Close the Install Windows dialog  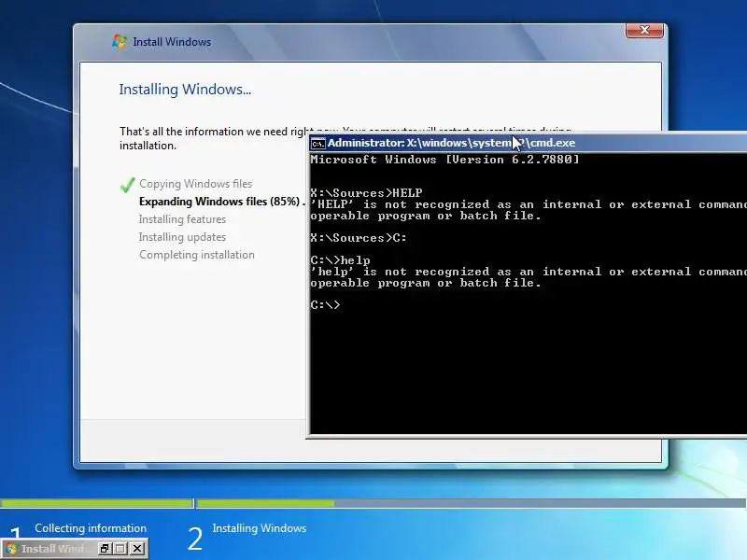pyautogui.click(x=644, y=30)
